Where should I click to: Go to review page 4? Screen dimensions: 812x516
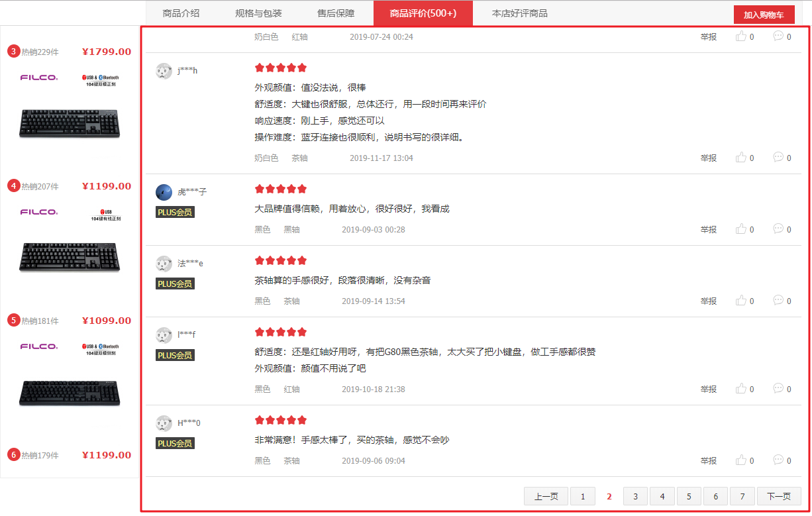pos(662,496)
